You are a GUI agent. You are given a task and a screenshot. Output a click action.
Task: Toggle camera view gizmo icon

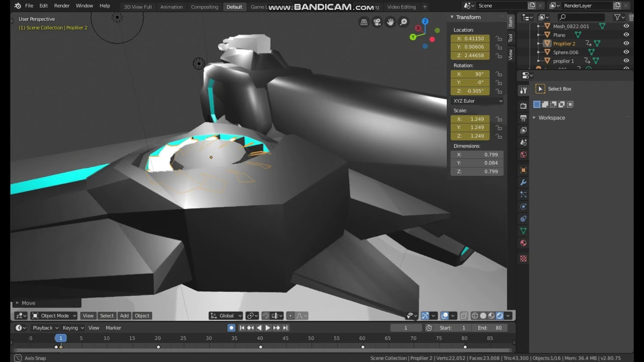coord(377,22)
